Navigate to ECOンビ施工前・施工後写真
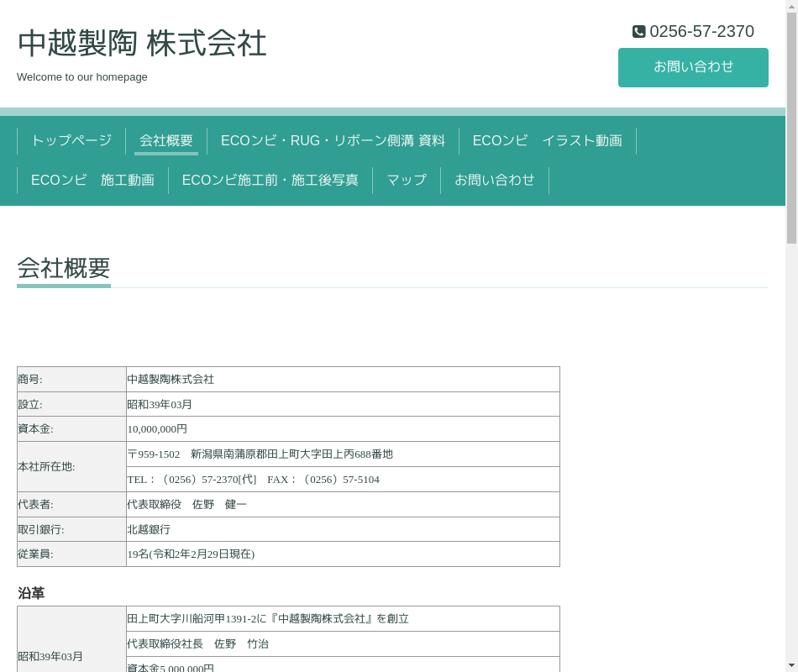Screen dimensions: 798x672 tap(270, 181)
